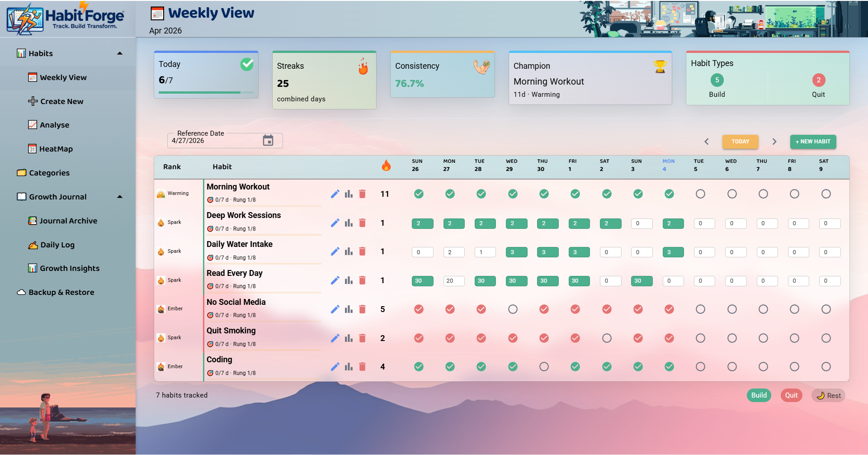Trash icon for Daily Water Intake
The image size is (868, 455).
click(362, 251)
